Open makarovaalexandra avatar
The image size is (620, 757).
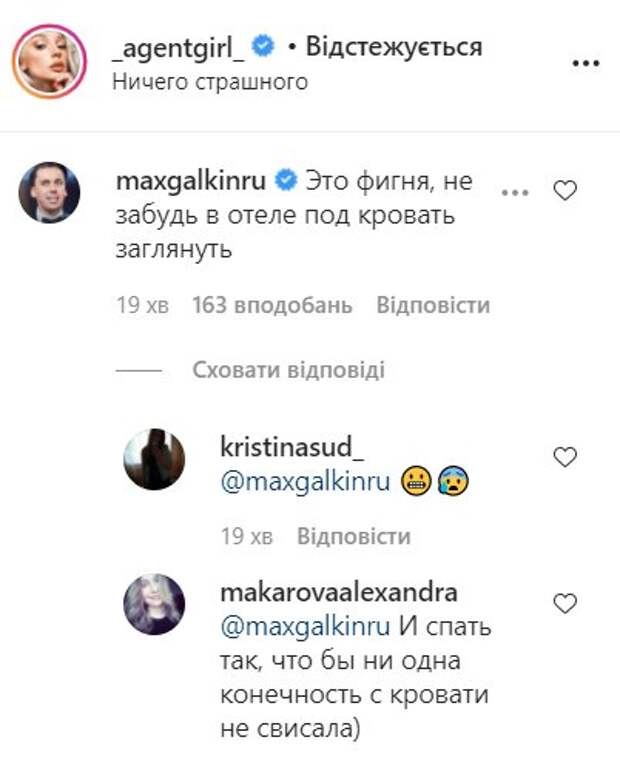[153, 604]
